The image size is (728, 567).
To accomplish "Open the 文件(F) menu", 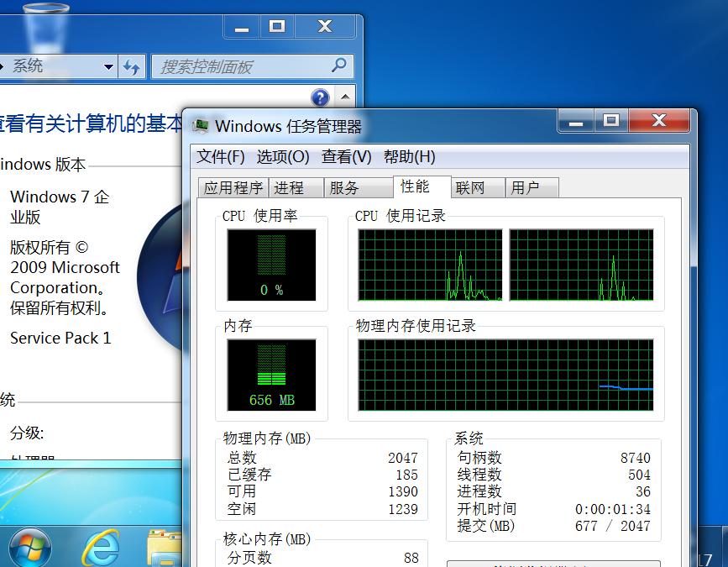I will 220,157.
